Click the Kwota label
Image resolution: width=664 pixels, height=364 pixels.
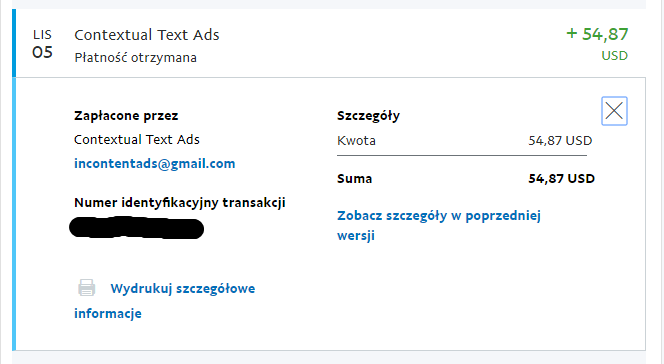point(356,141)
